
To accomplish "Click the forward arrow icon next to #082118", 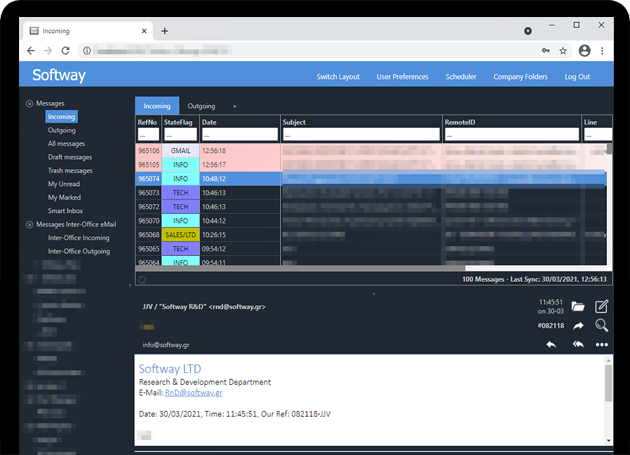I will [x=578, y=326].
